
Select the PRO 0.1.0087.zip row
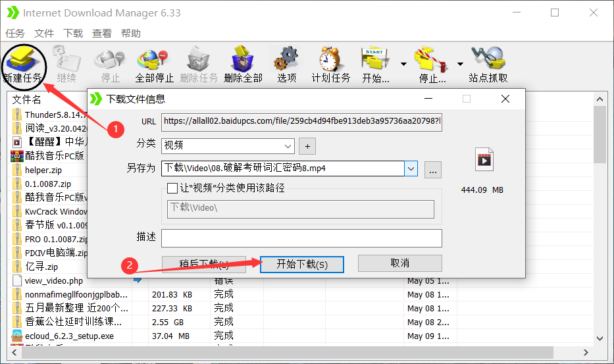pyautogui.click(x=49, y=239)
